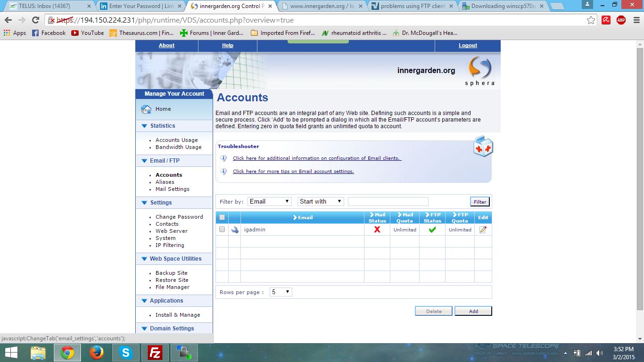This screenshot has height=362, width=644.
Task: Open File Manager in sidebar
Action: 173,287
